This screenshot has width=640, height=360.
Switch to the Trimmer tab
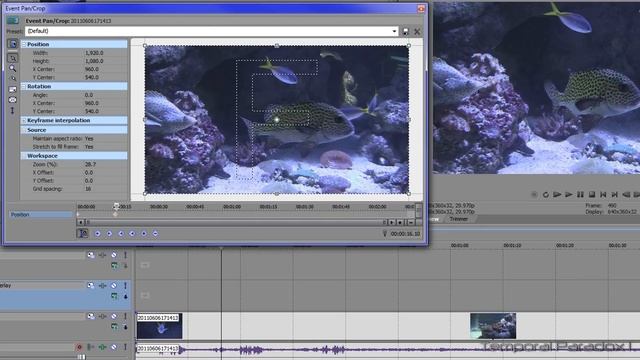pyautogui.click(x=458, y=219)
